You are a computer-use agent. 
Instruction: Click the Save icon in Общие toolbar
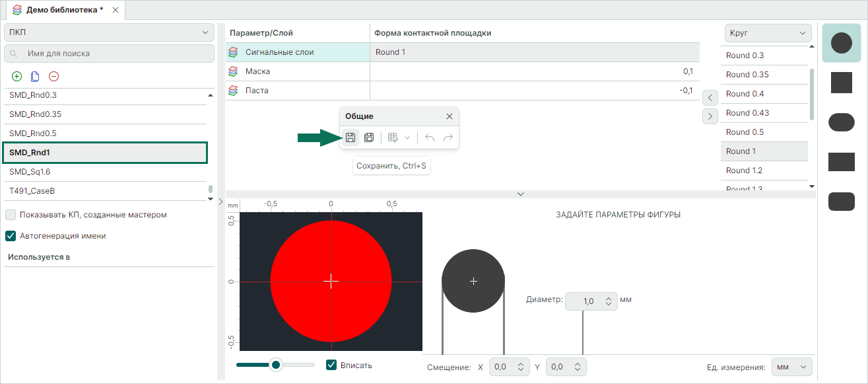(351, 137)
